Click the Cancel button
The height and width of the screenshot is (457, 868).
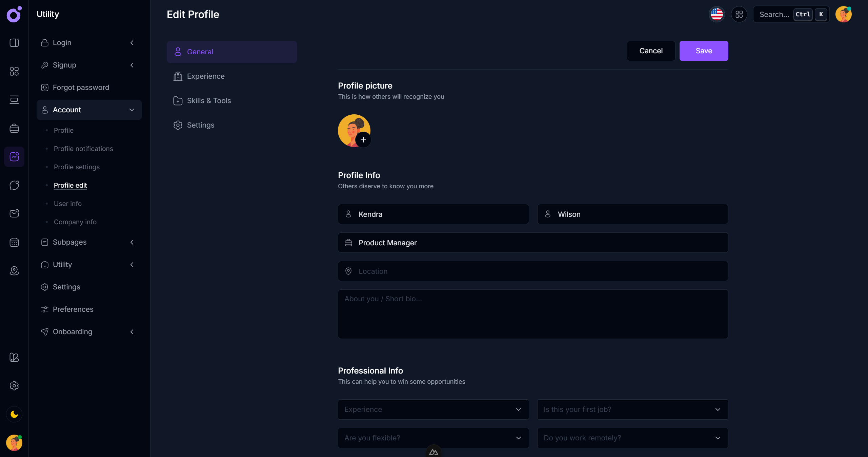pos(651,51)
